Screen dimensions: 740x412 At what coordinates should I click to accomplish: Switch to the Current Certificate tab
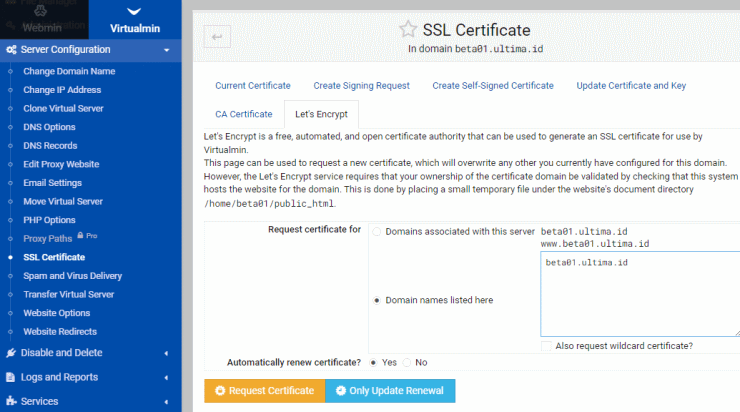point(253,86)
